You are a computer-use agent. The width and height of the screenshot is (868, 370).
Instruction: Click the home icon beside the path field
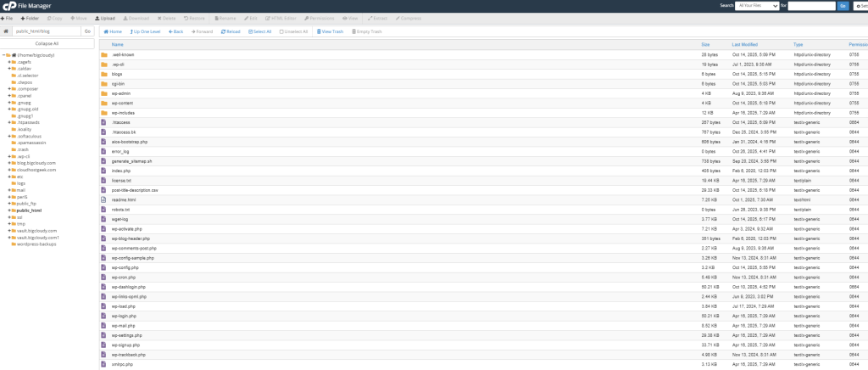(7, 31)
